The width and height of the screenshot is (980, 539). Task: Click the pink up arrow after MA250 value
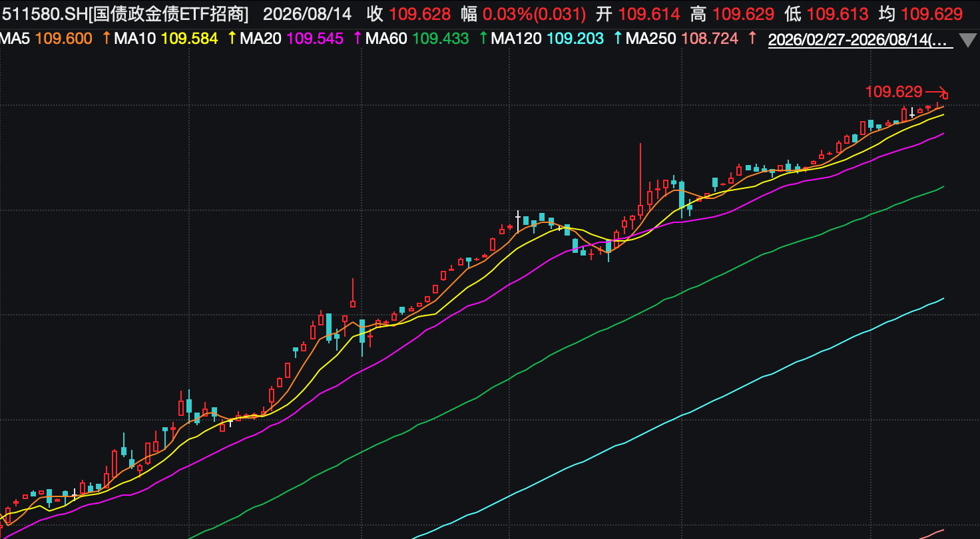[751, 39]
